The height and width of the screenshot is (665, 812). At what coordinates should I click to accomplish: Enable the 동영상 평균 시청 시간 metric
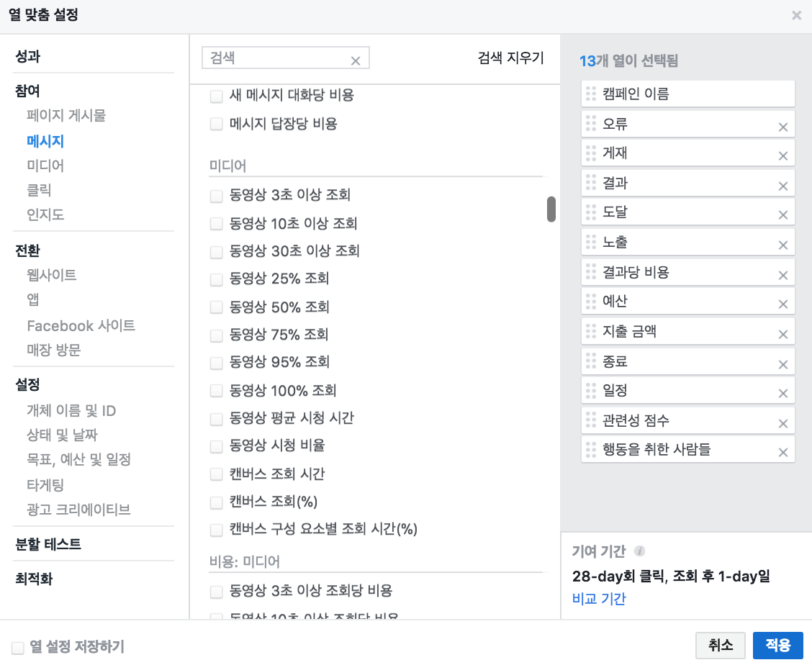[216, 418]
